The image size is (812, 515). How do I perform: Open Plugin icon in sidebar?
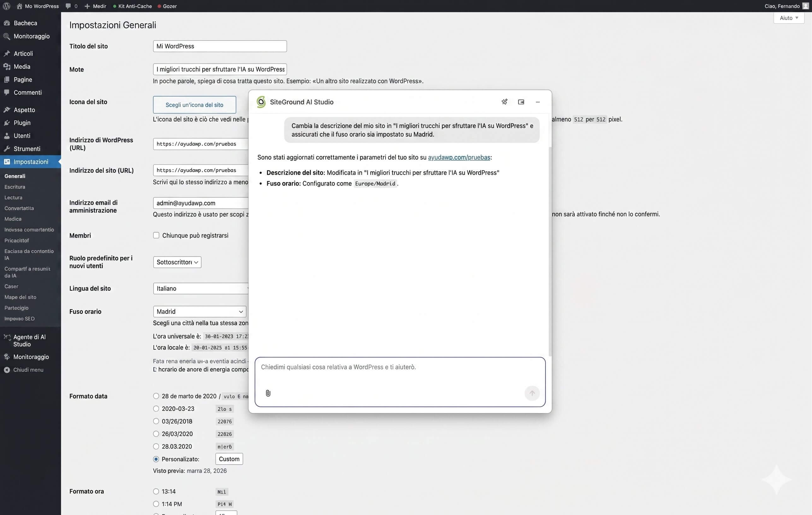(x=7, y=123)
